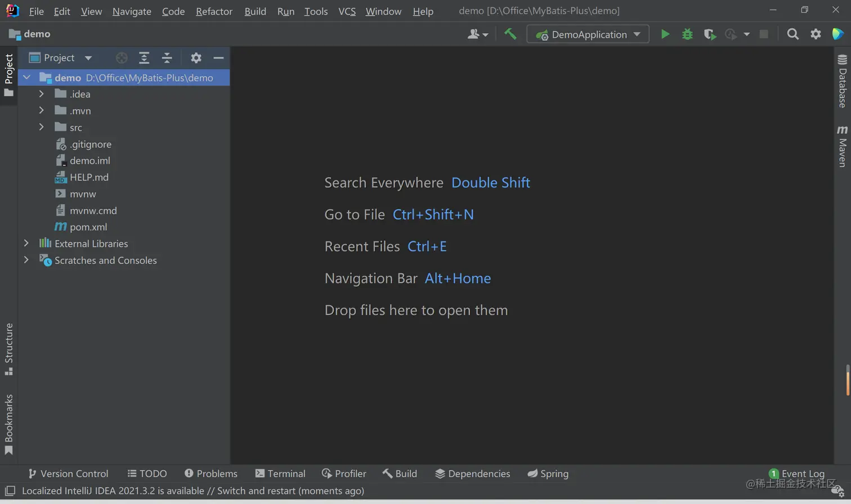Click the colorful JetBrains Space icon
Image resolution: width=851 pixels, height=504 pixels.
(x=837, y=34)
